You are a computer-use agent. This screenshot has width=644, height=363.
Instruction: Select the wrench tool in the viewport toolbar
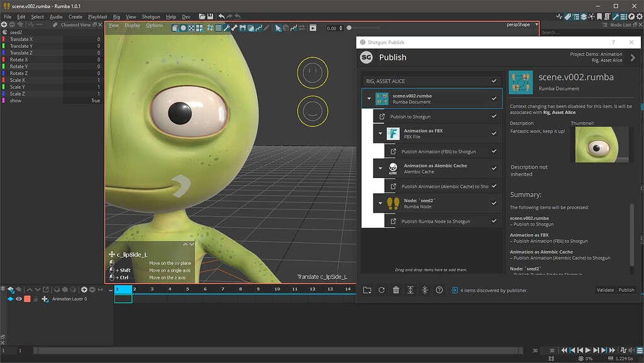coord(226,28)
